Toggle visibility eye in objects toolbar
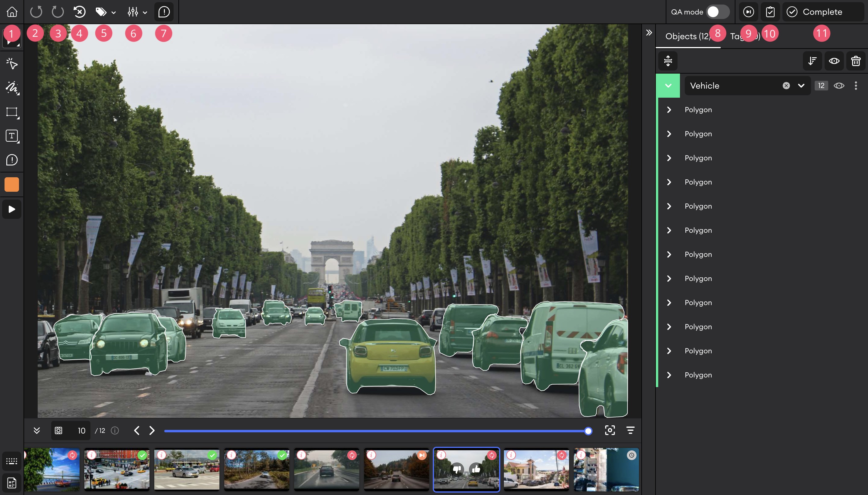Viewport: 868px width, 495px height. click(x=834, y=61)
